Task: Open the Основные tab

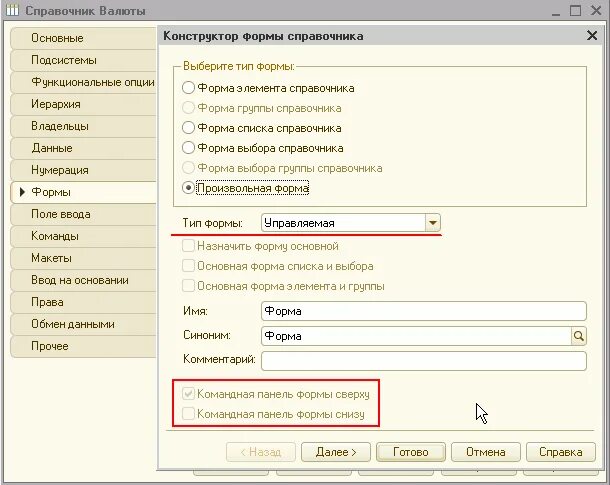Action: (83, 38)
